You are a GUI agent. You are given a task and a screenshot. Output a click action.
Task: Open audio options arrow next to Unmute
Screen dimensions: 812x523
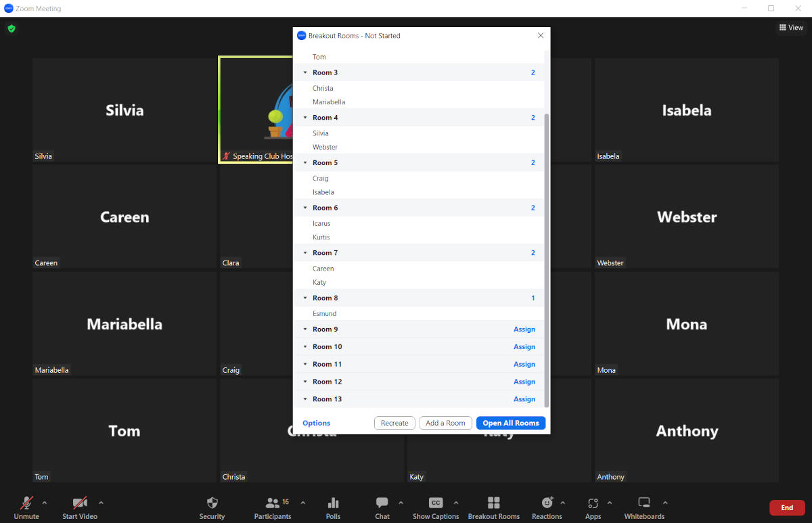(45, 503)
